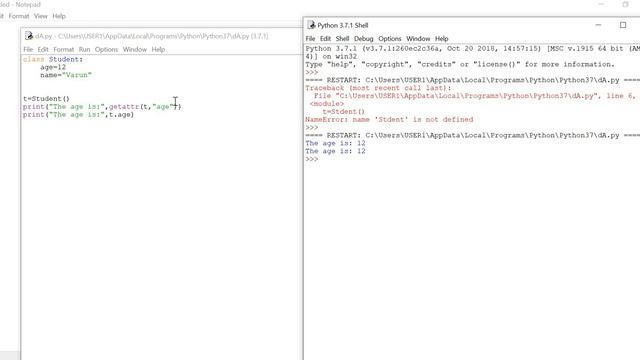
Task: Minimize the Python 3.7.1 Shell window
Action: [x=598, y=25]
